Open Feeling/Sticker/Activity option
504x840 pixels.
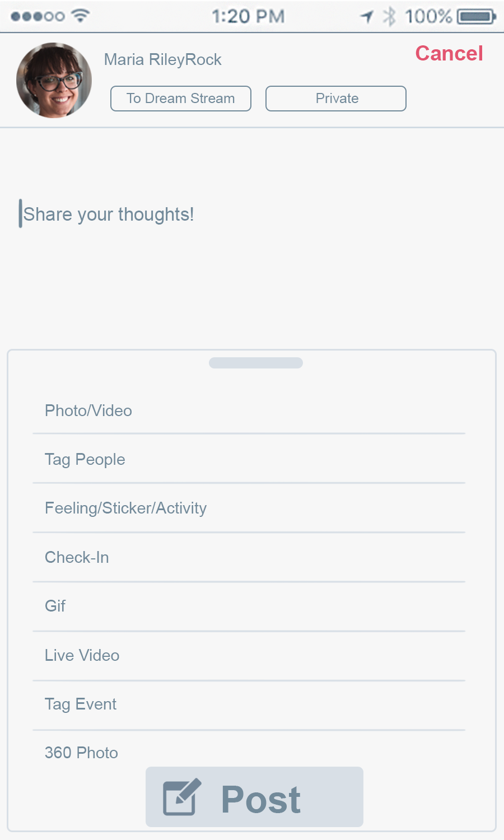tap(126, 508)
